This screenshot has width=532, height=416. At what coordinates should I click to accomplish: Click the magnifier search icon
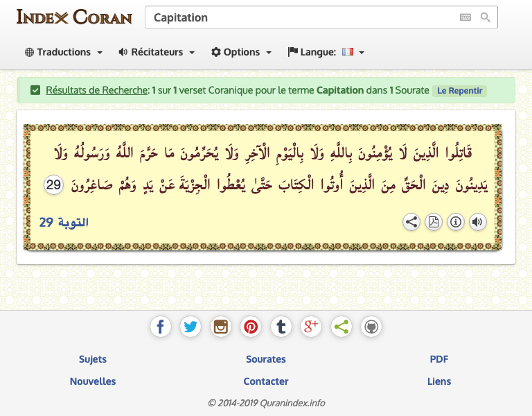click(485, 17)
